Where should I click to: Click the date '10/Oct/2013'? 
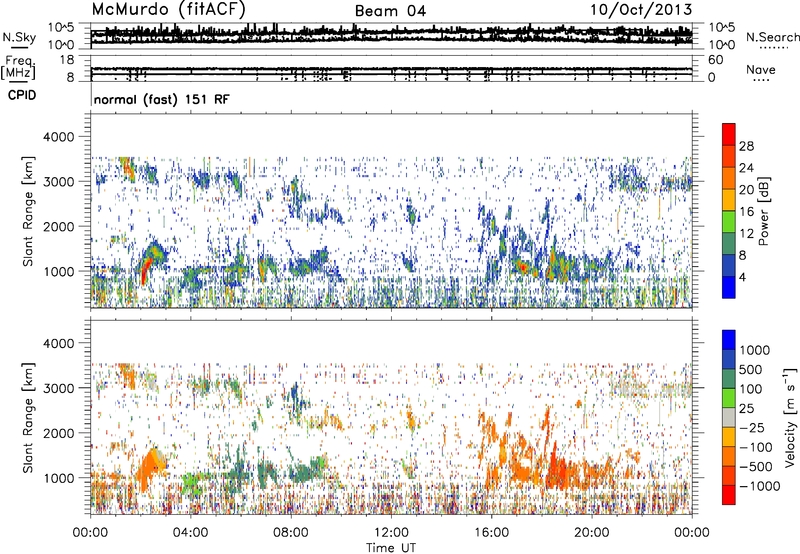pyautogui.click(x=641, y=10)
